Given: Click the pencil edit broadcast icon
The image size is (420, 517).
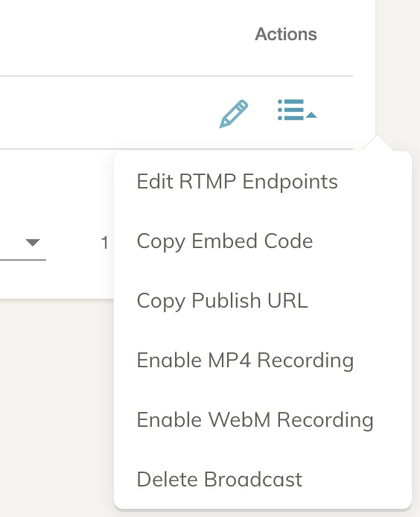Looking at the screenshot, I should [233, 114].
